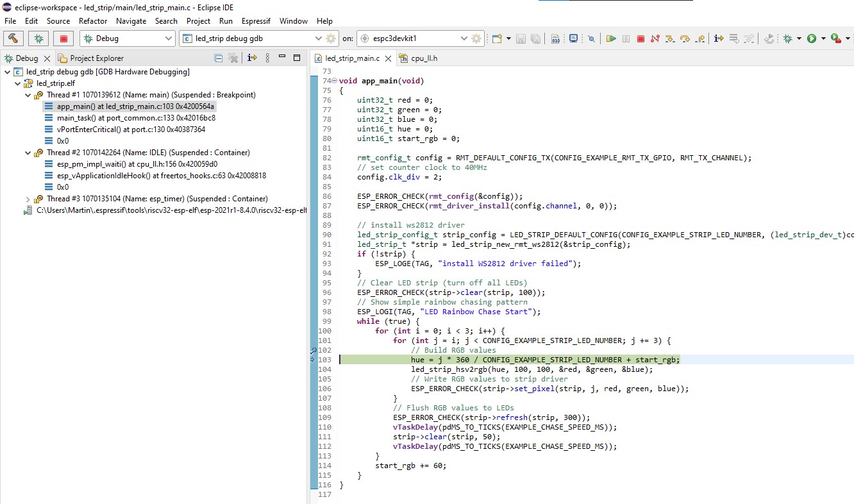
Task: Collapse the led_strip.elf node
Action: 17,83
